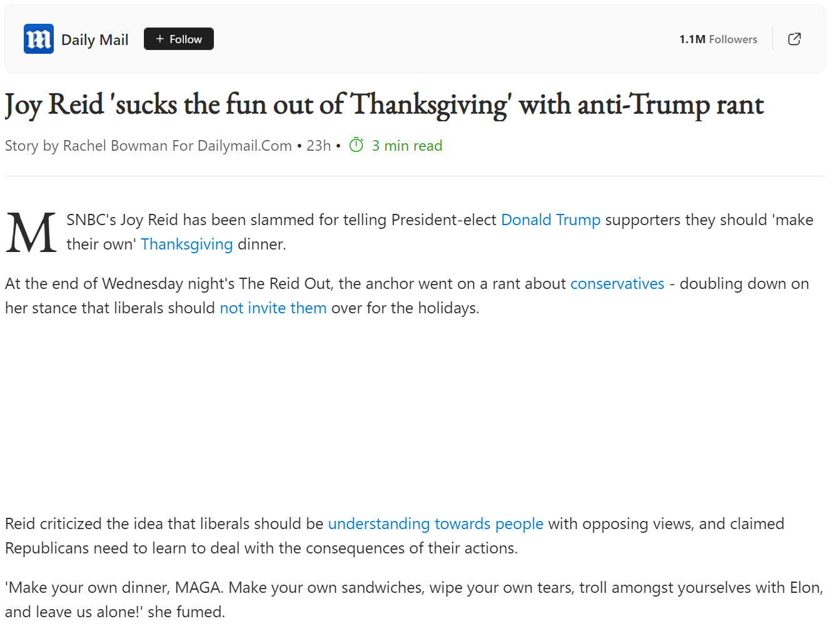Open the Donald Trump link
840x631 pixels.
[550, 220]
